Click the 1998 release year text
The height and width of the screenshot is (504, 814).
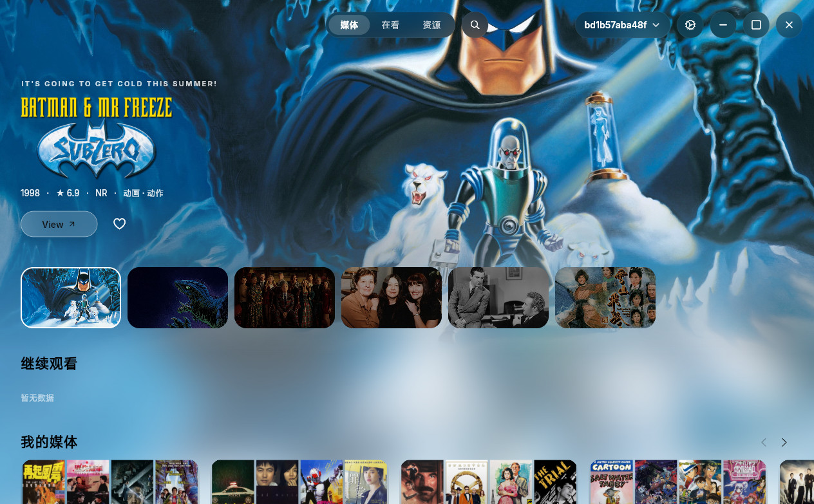click(x=30, y=193)
